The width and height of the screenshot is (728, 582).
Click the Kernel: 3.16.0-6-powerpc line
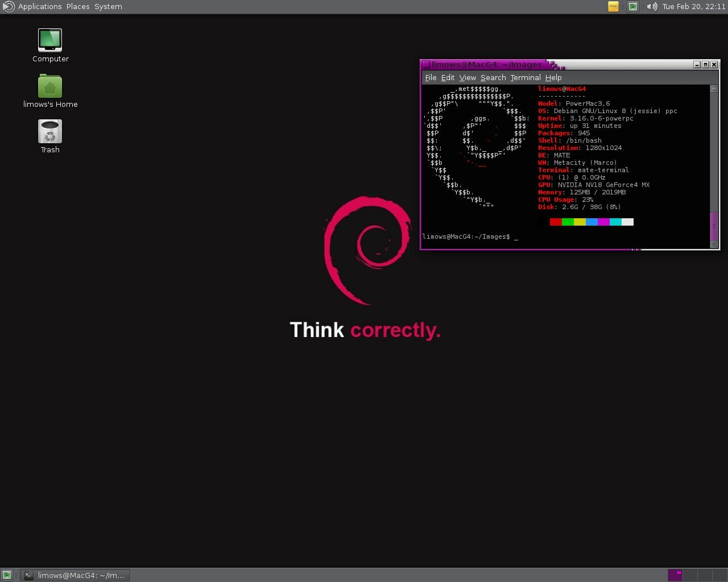pyautogui.click(x=586, y=118)
